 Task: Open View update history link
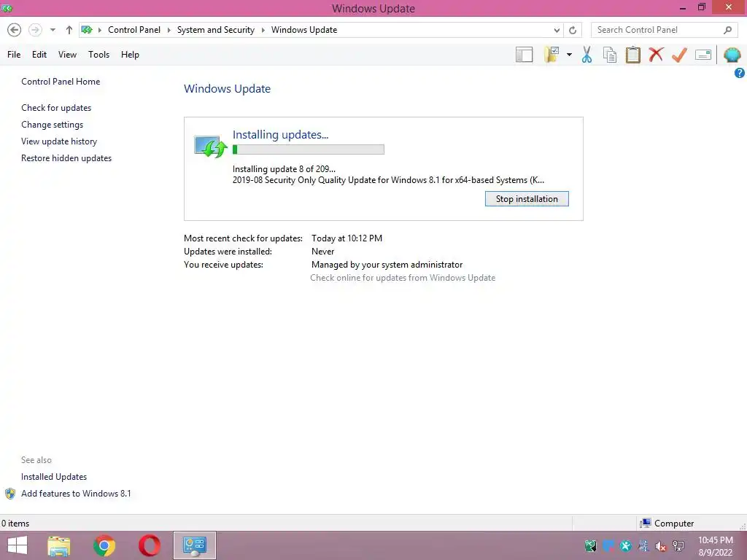click(59, 141)
